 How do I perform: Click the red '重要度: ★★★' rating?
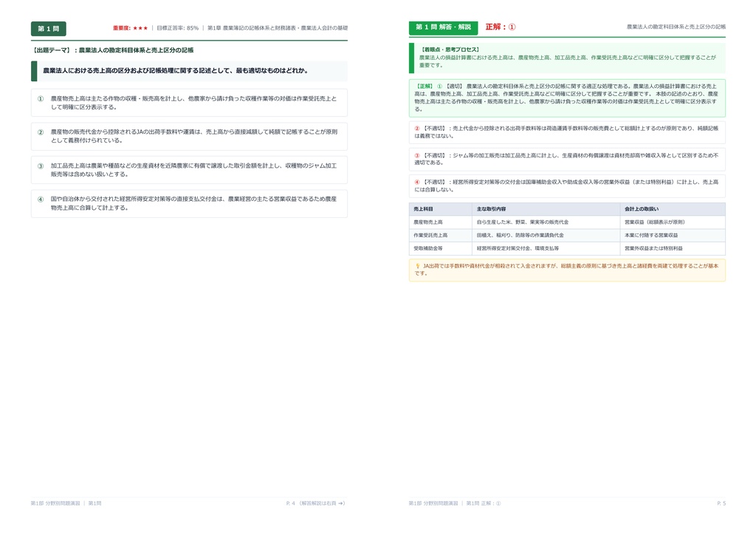[130, 28]
